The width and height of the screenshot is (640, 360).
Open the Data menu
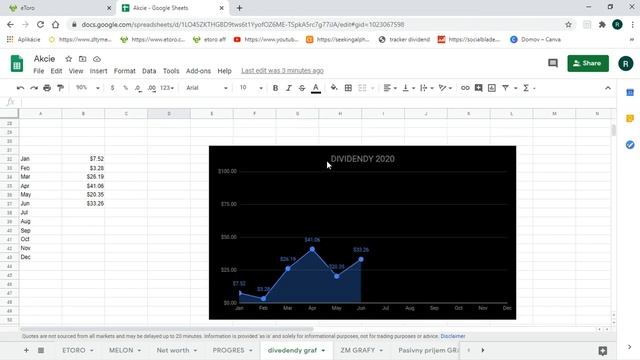(149, 71)
